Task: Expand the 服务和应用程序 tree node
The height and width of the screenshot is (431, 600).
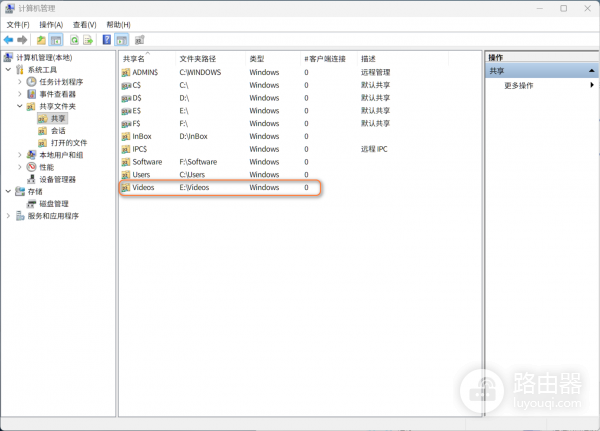Action: (8, 216)
